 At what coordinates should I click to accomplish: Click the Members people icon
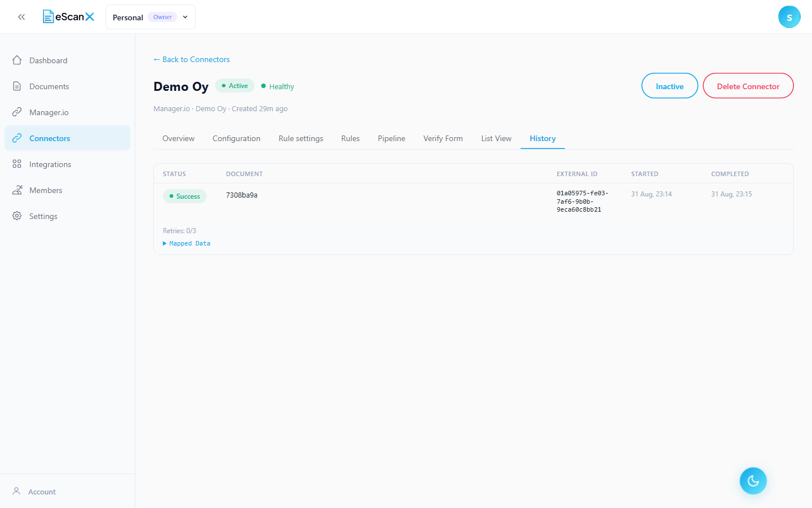point(17,190)
